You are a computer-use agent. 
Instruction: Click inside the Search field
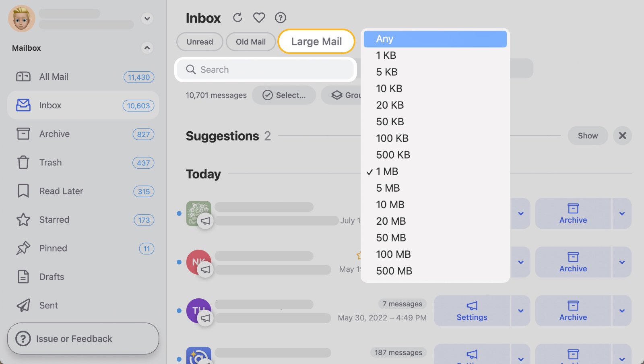click(x=265, y=69)
